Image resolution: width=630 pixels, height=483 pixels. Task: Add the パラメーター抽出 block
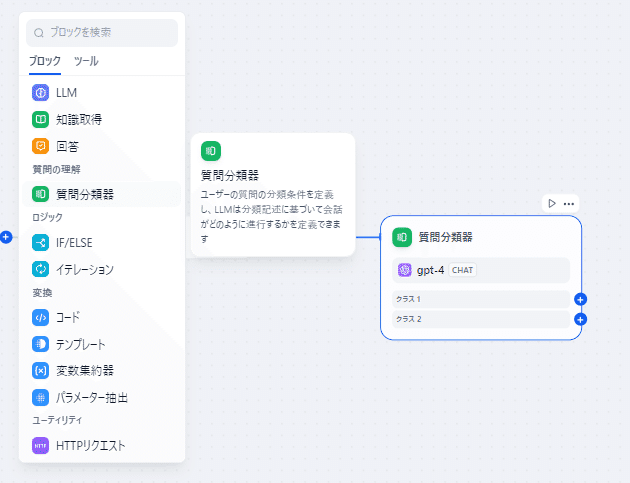(91, 397)
